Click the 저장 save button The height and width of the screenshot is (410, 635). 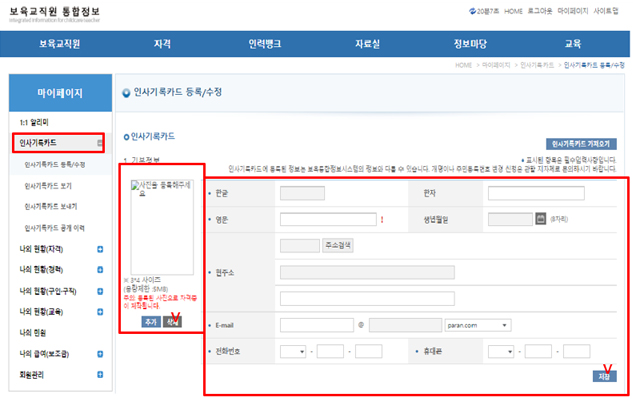[605, 377]
